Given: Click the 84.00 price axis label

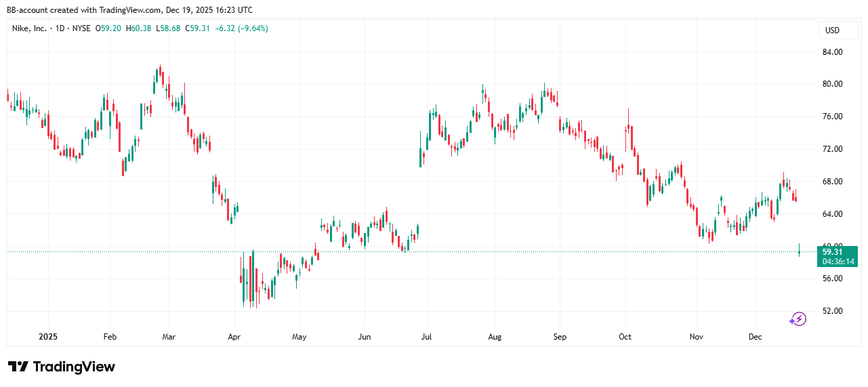Looking at the screenshot, I should click(x=831, y=52).
